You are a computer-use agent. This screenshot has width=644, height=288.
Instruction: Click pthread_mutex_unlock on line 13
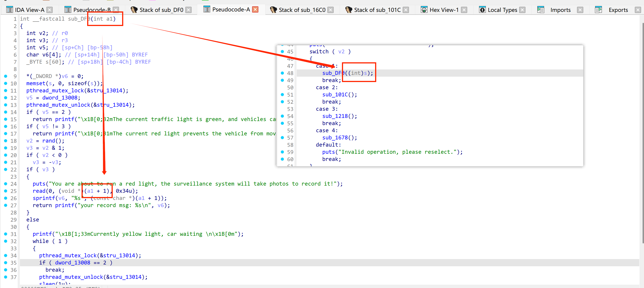click(x=58, y=105)
